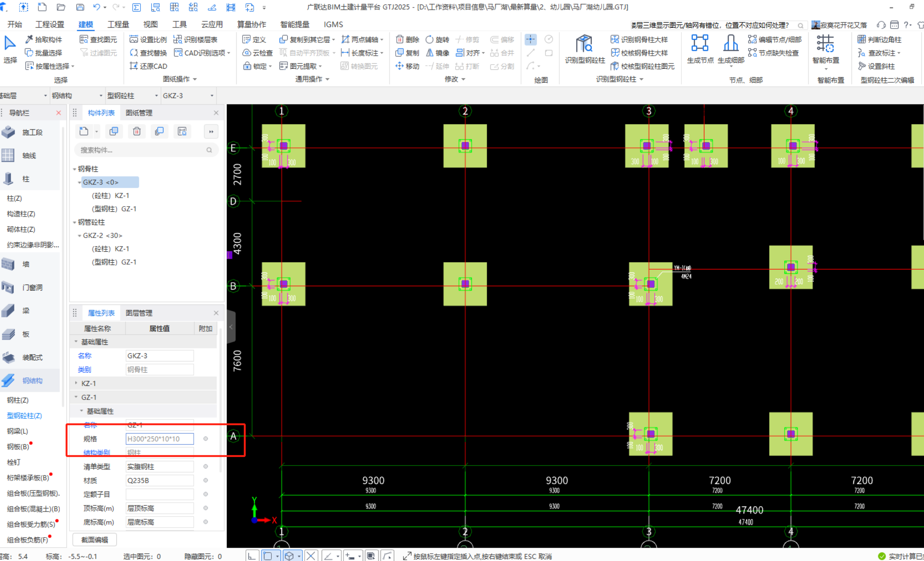924x561 pixels.
Task: Click the 识别型钢砼柱 large icon
Action: coord(585,50)
